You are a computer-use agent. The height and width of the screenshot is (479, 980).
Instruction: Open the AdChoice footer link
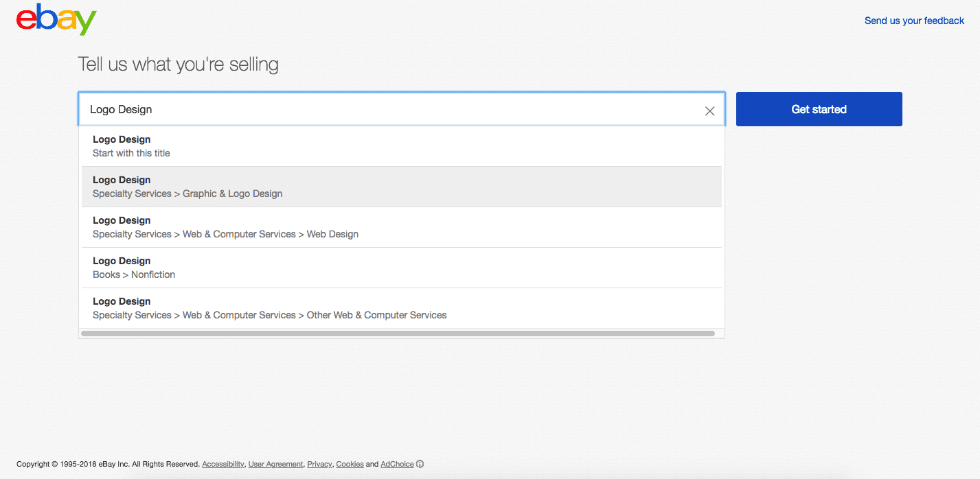pos(397,465)
